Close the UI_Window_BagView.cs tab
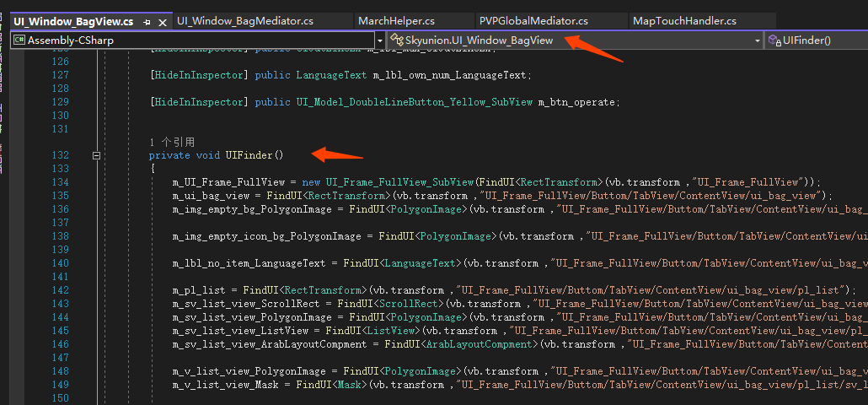The image size is (868, 405). [162, 21]
